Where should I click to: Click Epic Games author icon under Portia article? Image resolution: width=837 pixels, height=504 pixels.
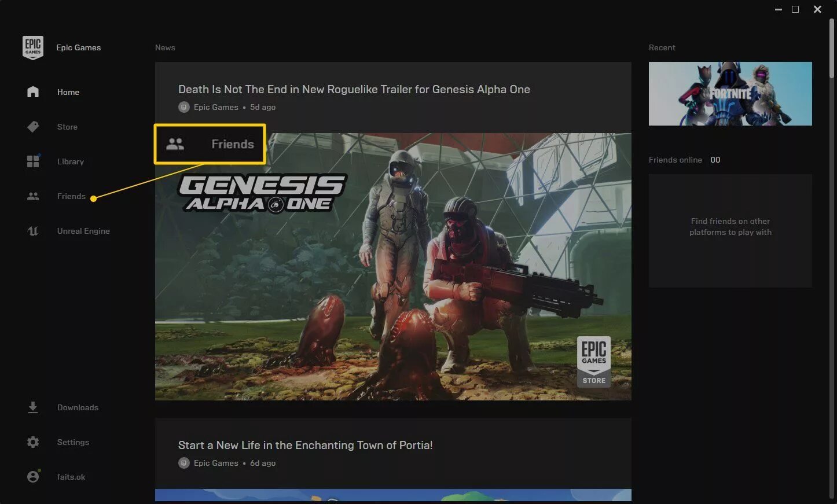[184, 463]
